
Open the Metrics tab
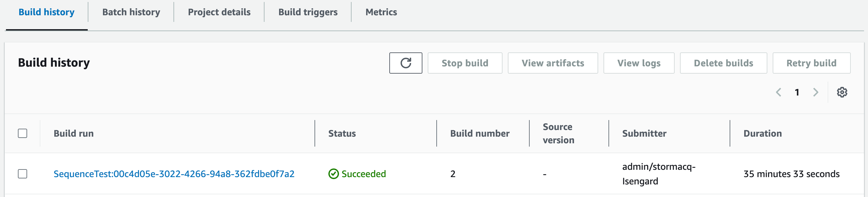(381, 12)
